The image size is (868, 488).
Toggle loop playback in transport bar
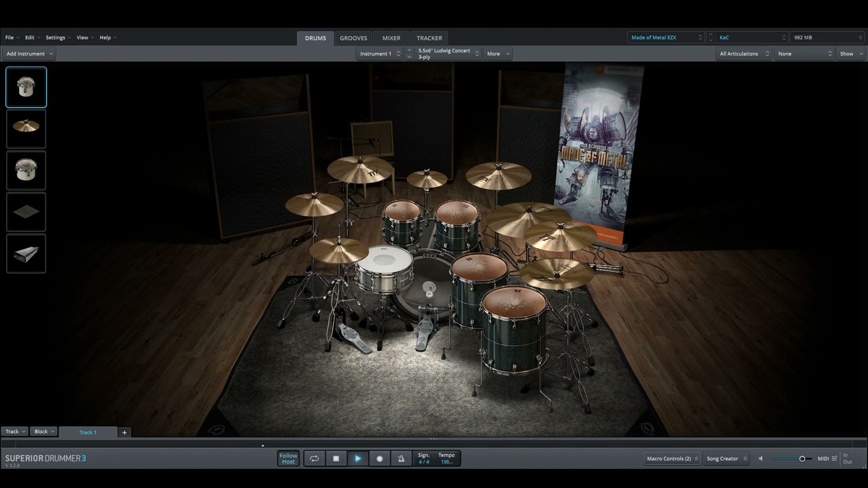click(314, 459)
